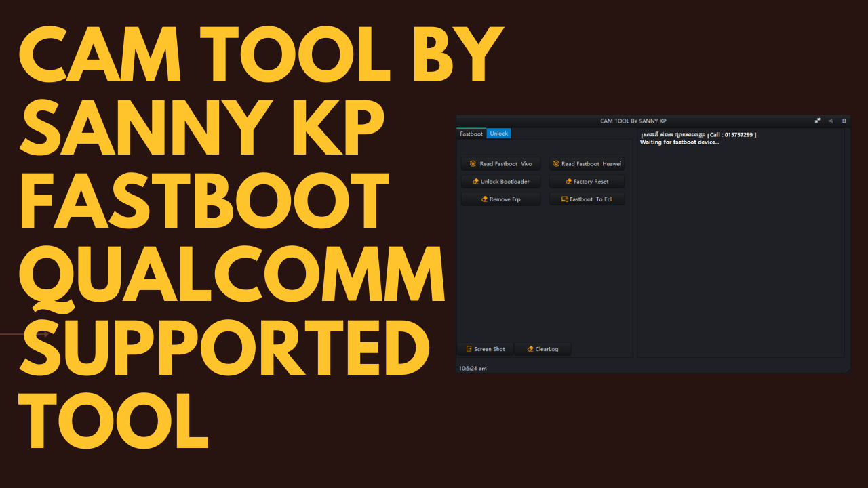Click the eraser icon on ClearLog button

(530, 349)
